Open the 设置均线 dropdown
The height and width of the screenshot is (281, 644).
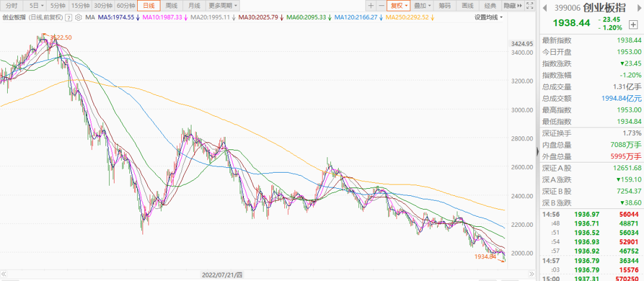488,17
